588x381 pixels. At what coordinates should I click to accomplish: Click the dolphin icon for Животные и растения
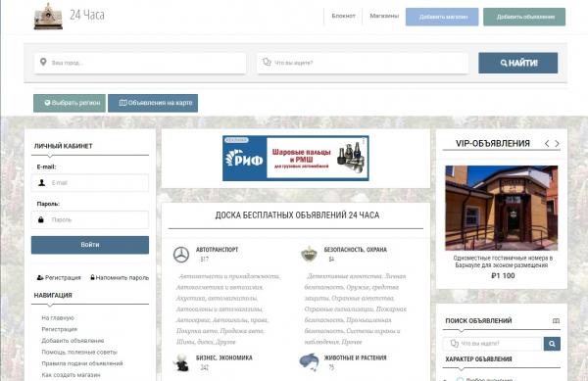pyautogui.click(x=309, y=361)
